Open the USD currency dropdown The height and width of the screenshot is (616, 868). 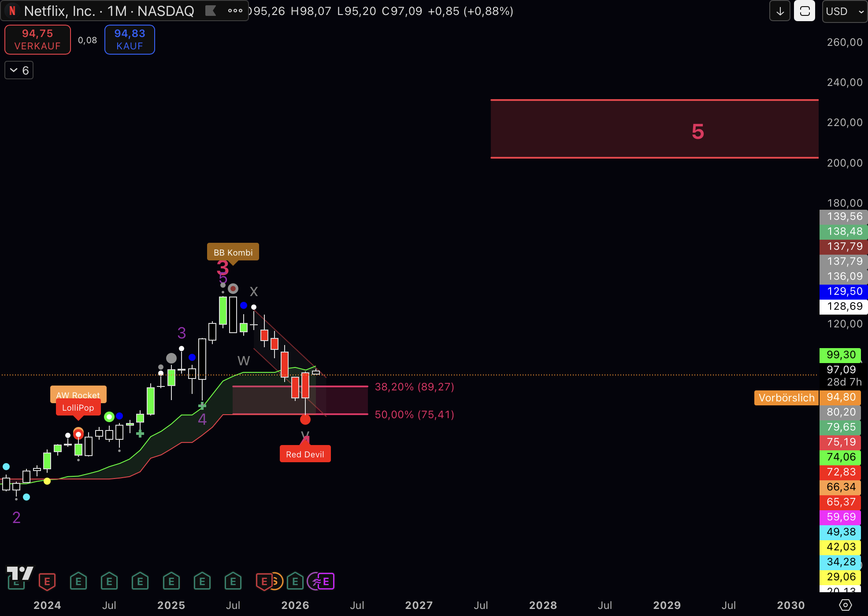pyautogui.click(x=844, y=11)
